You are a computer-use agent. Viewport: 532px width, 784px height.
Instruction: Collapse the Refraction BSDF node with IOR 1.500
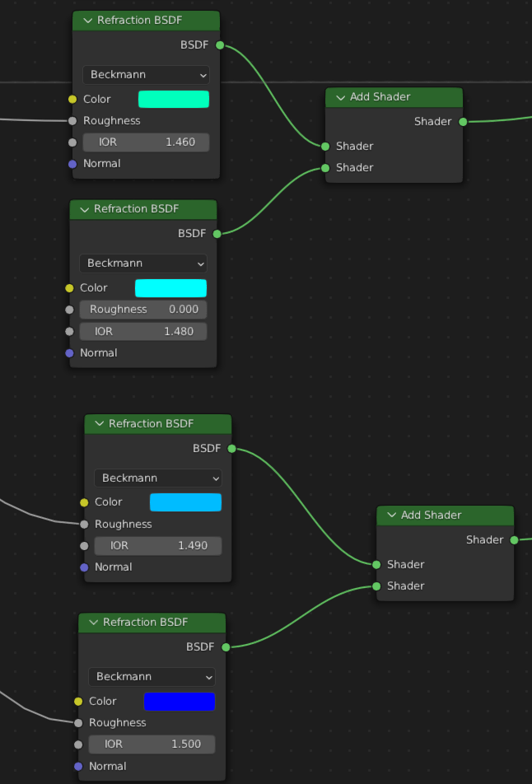94,623
